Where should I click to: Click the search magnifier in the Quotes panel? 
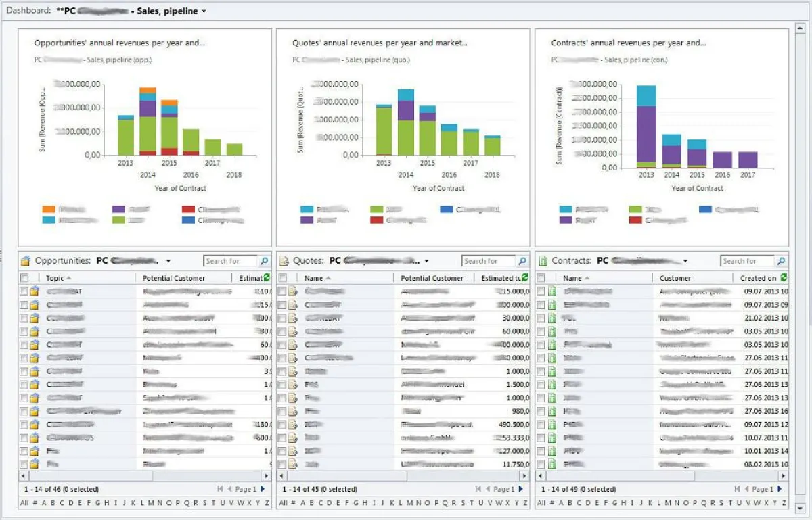[x=521, y=260]
